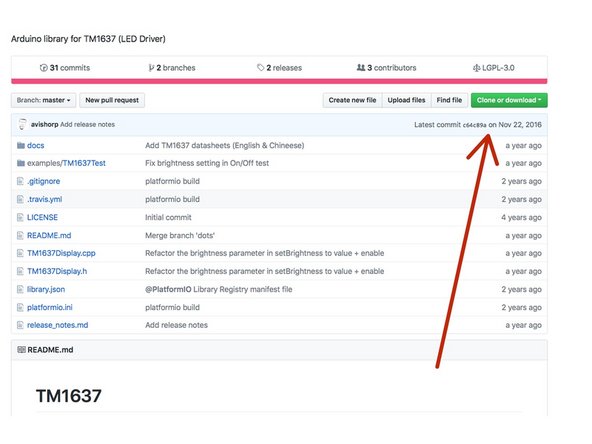Open the .gitignore file link
Screen dimensions: 592x444
pyautogui.click(x=43, y=181)
